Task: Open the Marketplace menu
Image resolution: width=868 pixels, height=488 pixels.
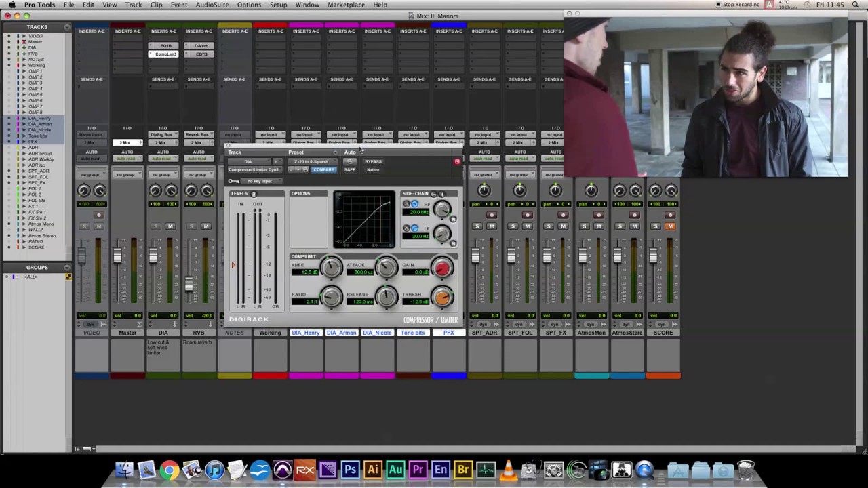Action: point(346,5)
